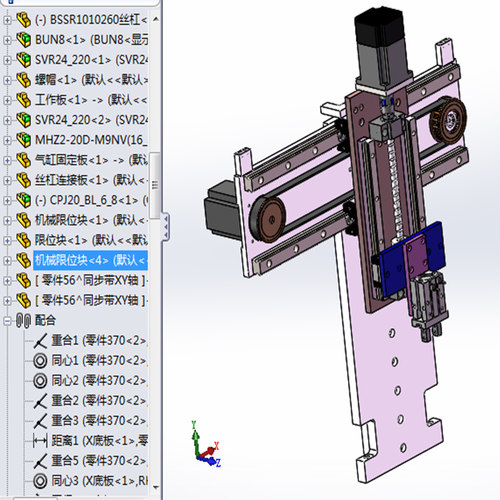
Task: Collapse the 配合 mates folder
Action: coord(7,321)
